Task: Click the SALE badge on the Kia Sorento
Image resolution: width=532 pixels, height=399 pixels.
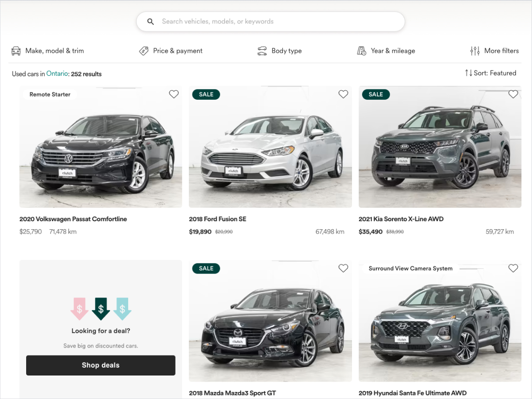Action: pyautogui.click(x=376, y=94)
